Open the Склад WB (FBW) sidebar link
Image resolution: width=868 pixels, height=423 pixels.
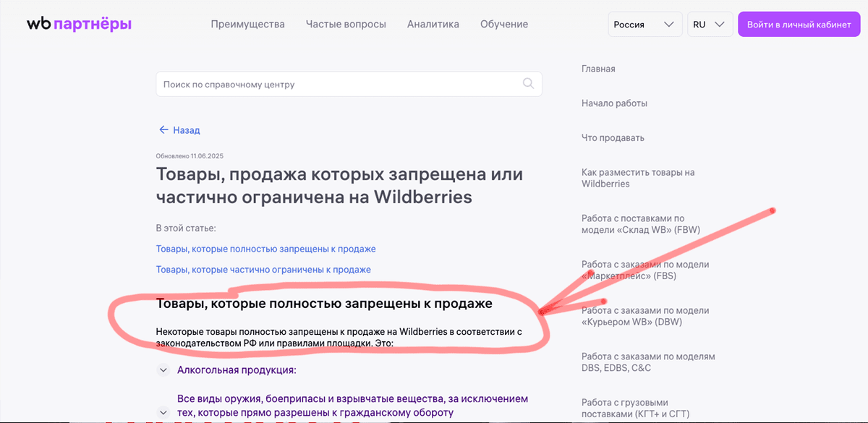pyautogui.click(x=641, y=224)
